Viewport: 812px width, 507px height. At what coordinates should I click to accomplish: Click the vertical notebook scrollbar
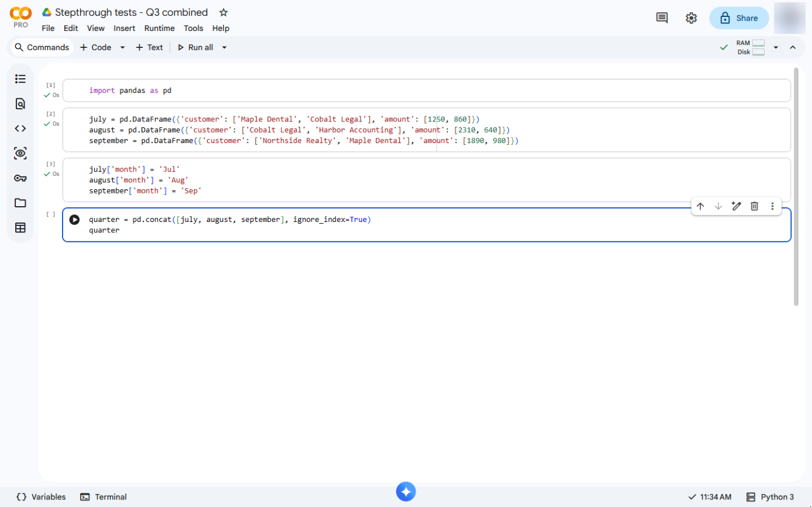coord(796,187)
